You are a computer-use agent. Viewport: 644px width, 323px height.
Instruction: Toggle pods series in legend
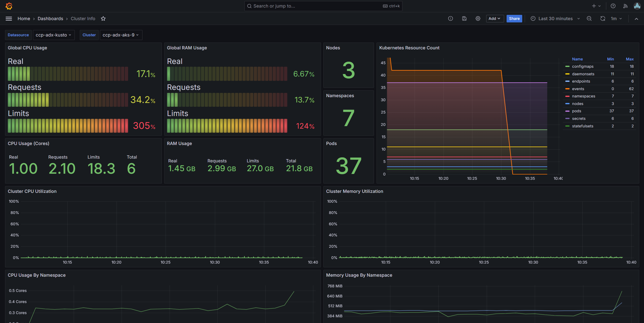(577, 111)
